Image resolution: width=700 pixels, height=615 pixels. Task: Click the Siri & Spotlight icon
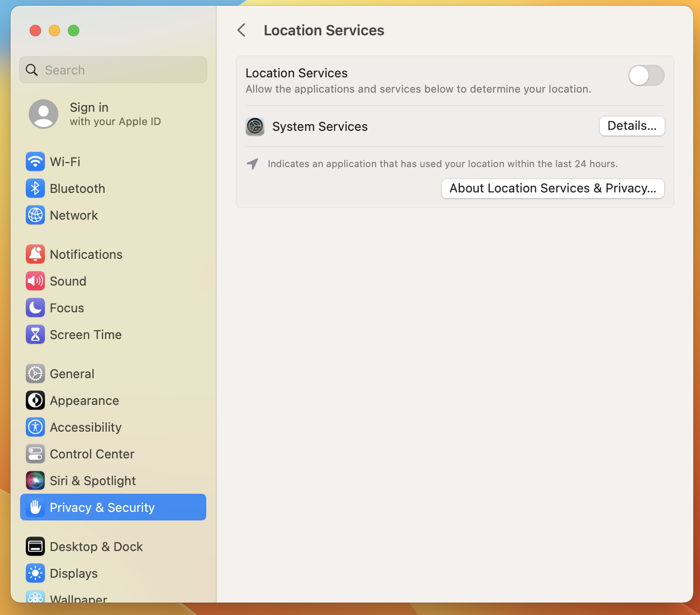[x=35, y=481]
